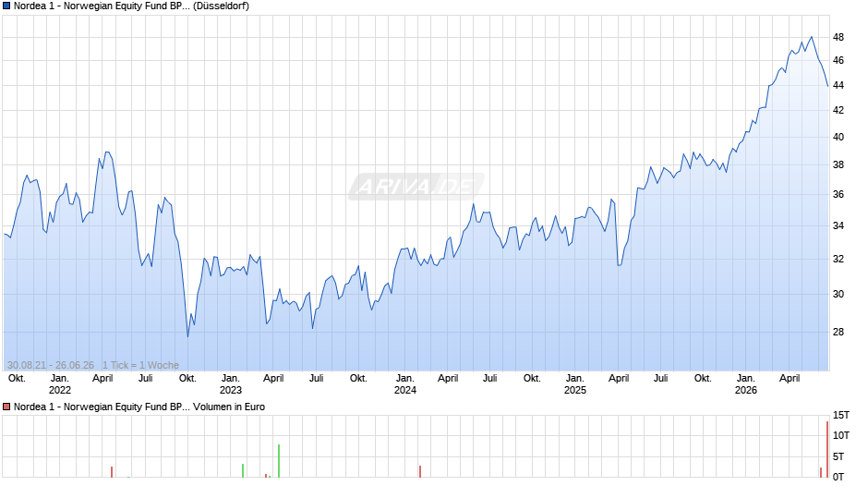Click the '1 Tick = 1 Woche' label
868x486 pixels.
(x=140, y=365)
